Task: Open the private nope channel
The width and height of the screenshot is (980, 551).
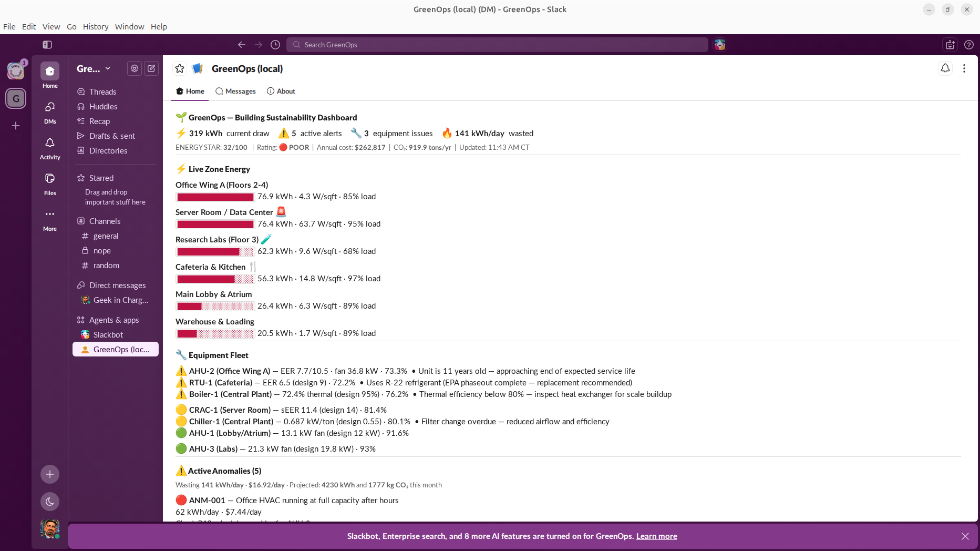Action: [116, 251]
